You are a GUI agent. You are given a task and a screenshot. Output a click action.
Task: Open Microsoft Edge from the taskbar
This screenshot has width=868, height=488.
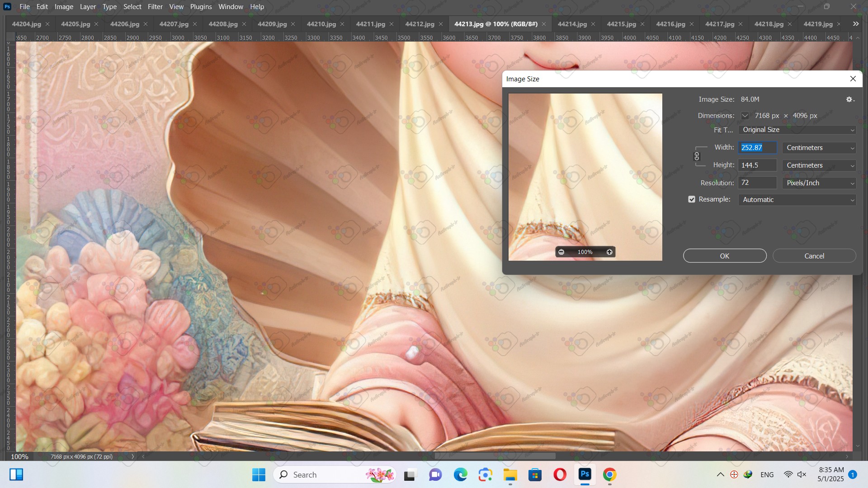pos(460,475)
